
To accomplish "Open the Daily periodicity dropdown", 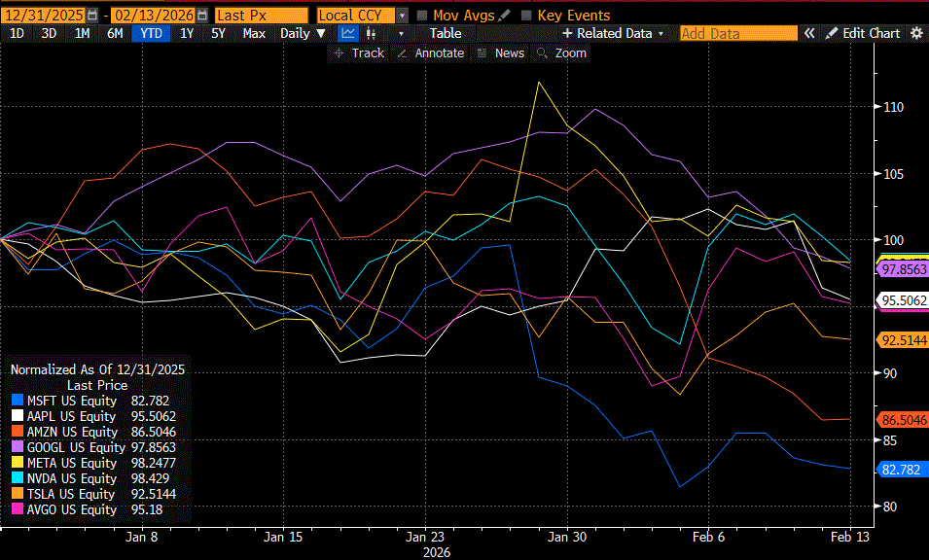I will pos(303,33).
